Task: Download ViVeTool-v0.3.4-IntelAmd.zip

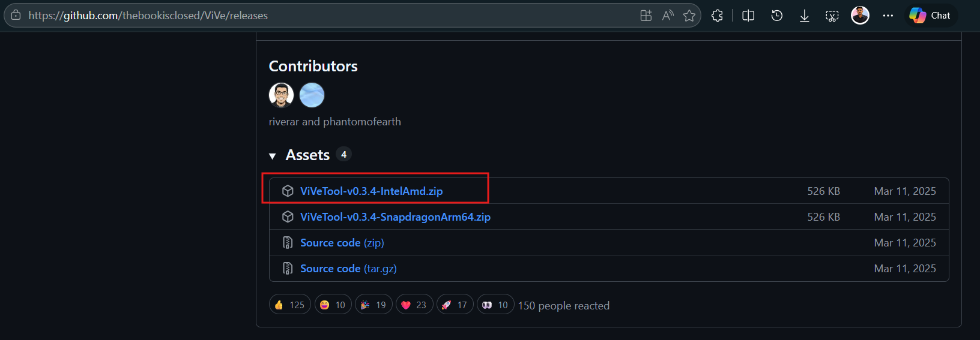Action: tap(371, 191)
